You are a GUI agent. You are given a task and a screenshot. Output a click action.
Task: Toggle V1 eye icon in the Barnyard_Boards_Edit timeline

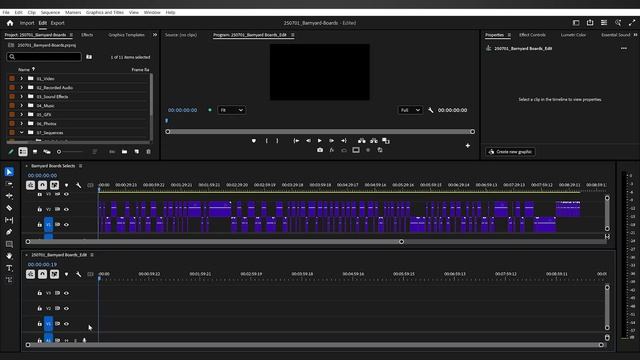[66, 324]
